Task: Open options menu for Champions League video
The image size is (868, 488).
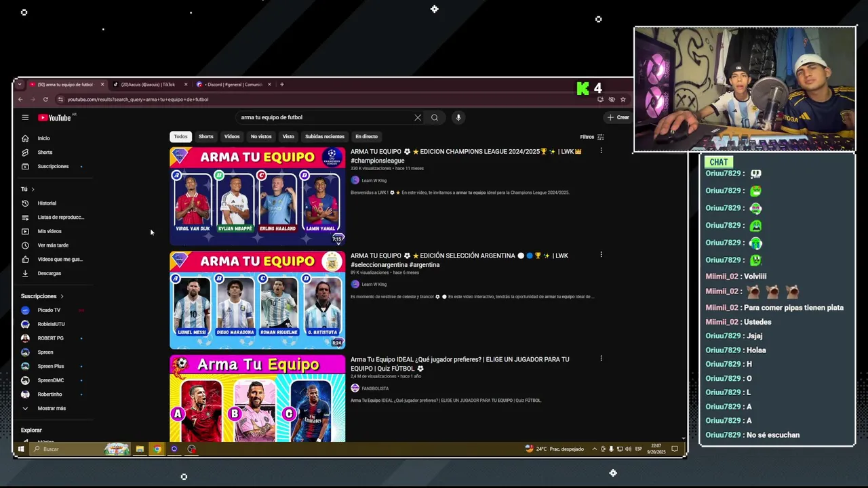Action: click(x=601, y=150)
